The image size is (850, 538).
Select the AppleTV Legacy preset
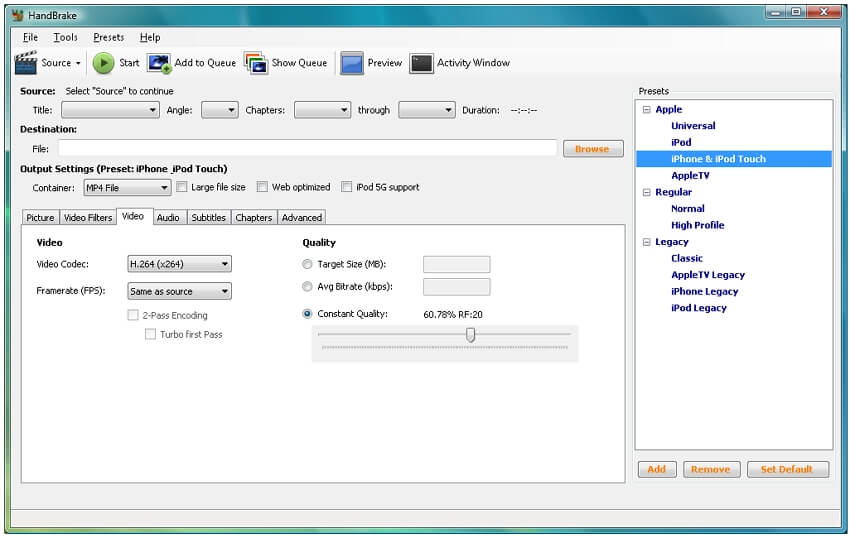pyautogui.click(x=708, y=275)
